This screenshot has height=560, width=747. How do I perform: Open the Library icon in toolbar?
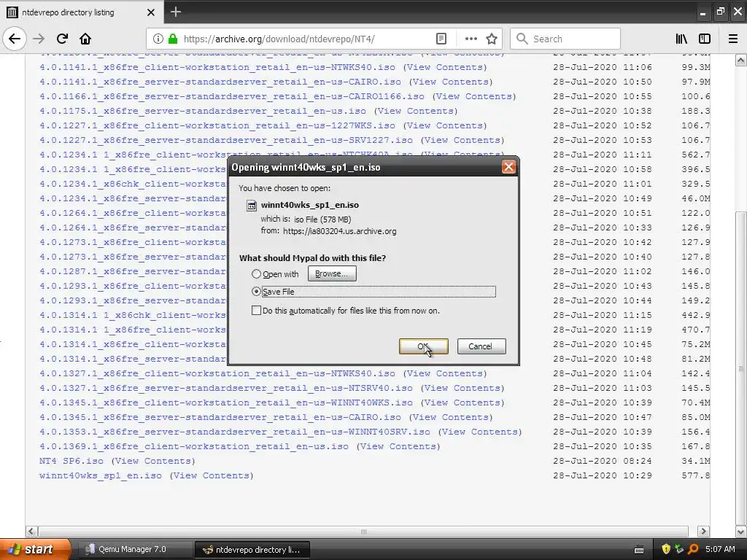pos(681,39)
